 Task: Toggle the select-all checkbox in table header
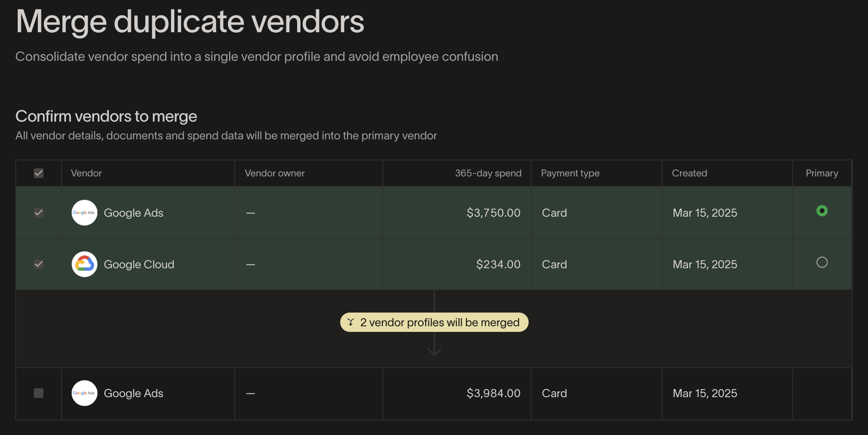pyautogui.click(x=39, y=173)
